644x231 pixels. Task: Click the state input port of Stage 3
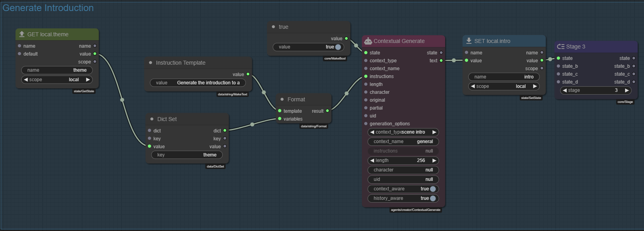(x=558, y=58)
